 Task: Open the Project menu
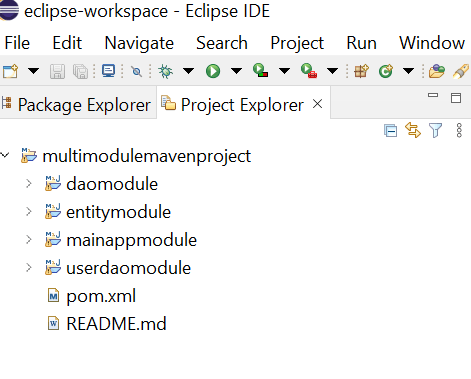coord(297,43)
